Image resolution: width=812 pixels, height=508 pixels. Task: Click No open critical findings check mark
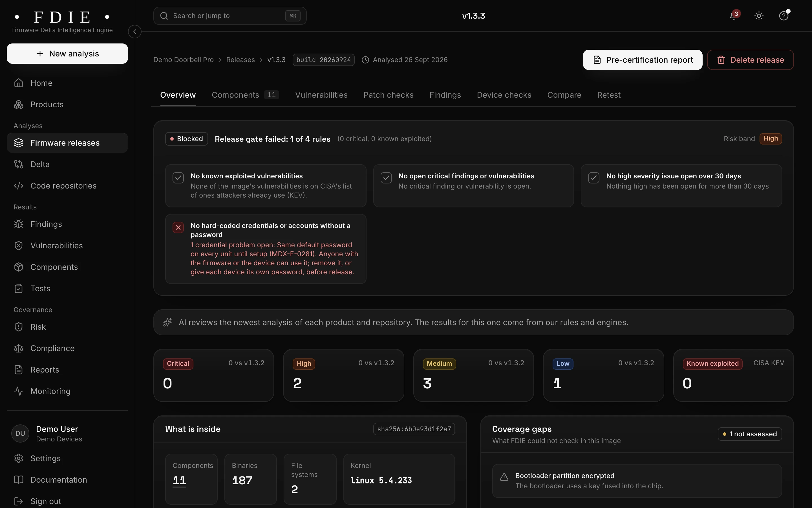[386, 178]
